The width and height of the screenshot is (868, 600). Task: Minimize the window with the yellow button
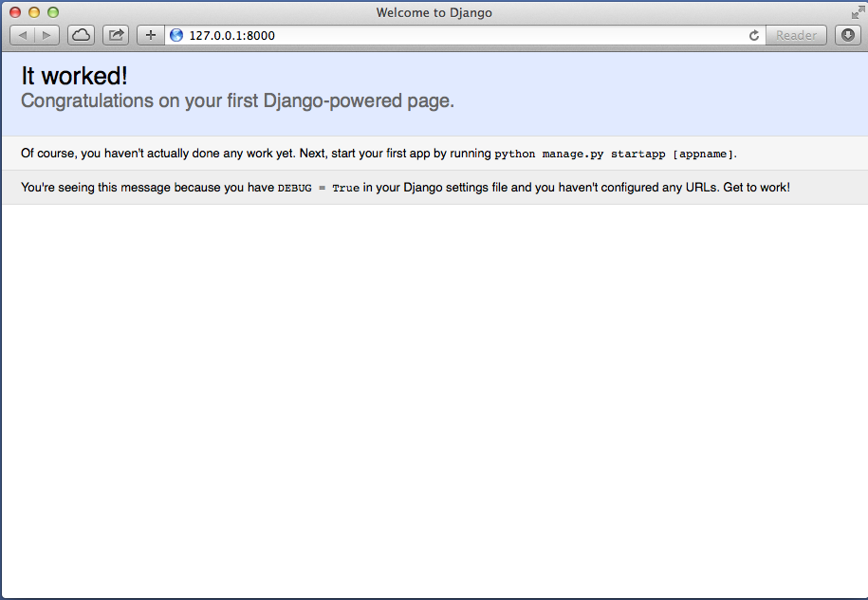pyautogui.click(x=34, y=12)
